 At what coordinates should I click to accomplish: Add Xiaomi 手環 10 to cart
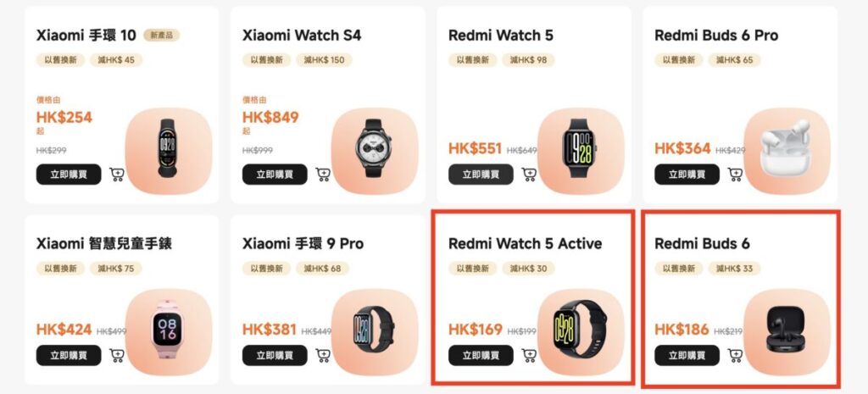tap(117, 175)
